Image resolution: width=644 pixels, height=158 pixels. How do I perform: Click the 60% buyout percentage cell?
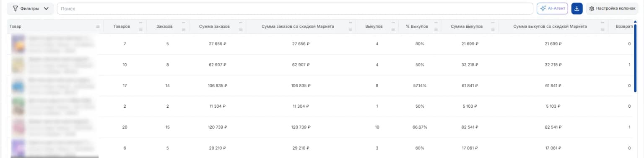coord(420,148)
